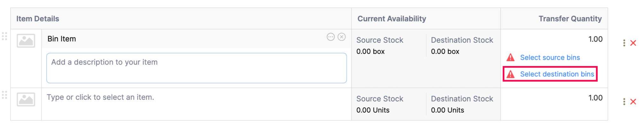
Task: Click the drag handle of second row
Action: [4, 95]
